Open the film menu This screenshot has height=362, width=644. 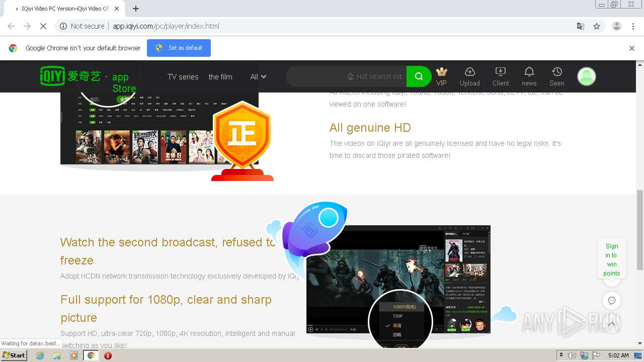[220, 77]
